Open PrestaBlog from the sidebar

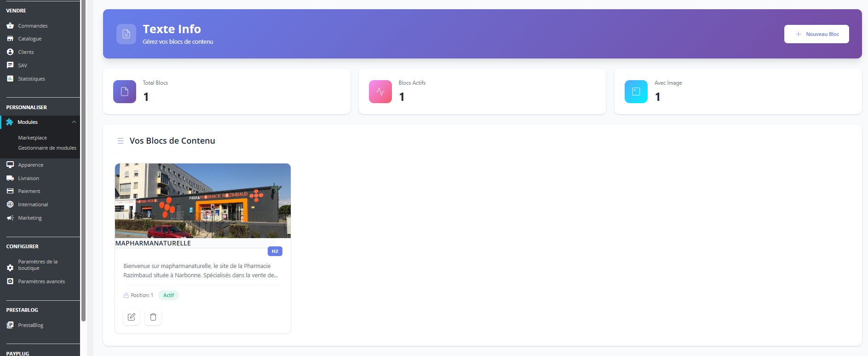[x=30, y=325]
